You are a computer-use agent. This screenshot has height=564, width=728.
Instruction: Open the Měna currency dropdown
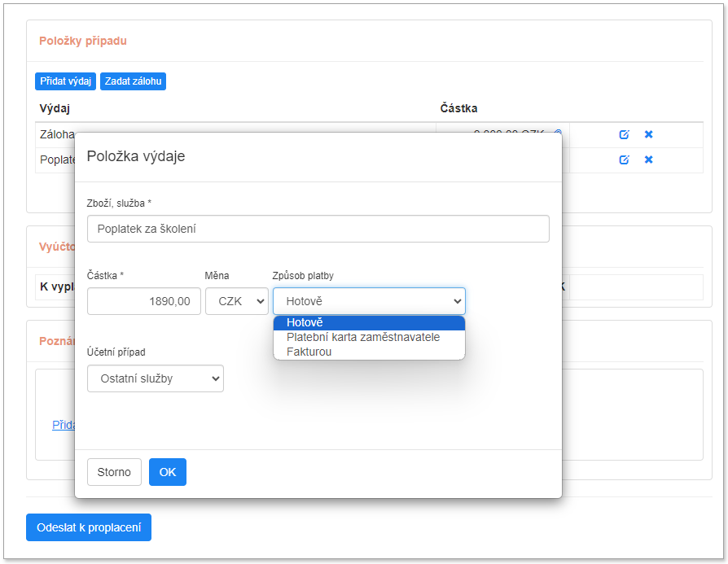pos(236,301)
